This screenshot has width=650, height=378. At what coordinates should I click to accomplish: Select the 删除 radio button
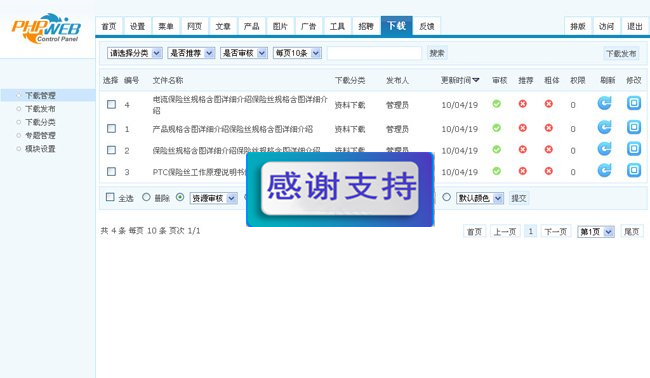click(x=146, y=197)
